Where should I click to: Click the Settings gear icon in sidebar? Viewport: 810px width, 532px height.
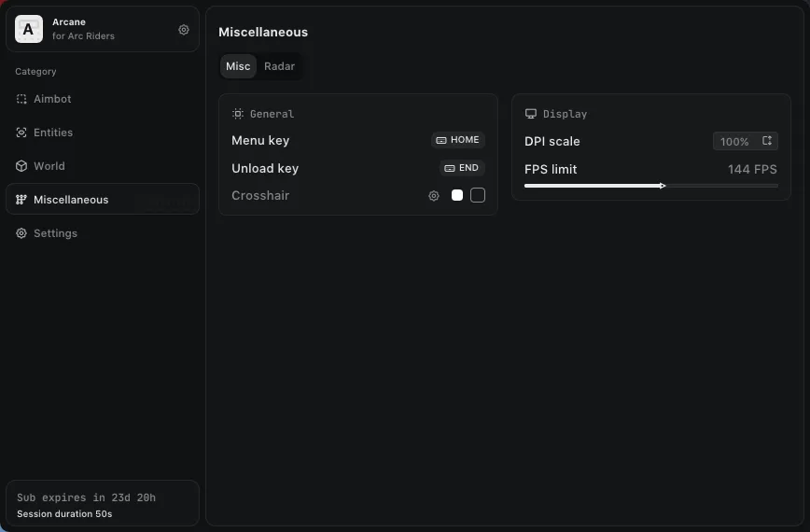21,233
